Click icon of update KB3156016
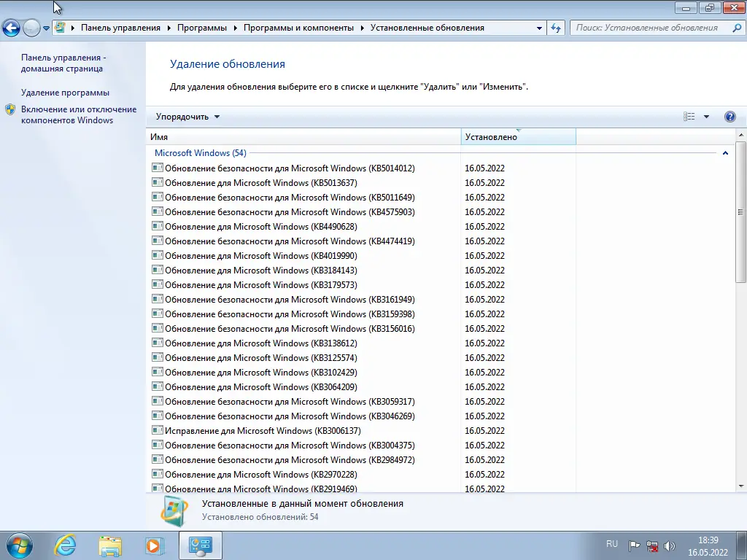The height and width of the screenshot is (560, 747). pyautogui.click(x=158, y=328)
